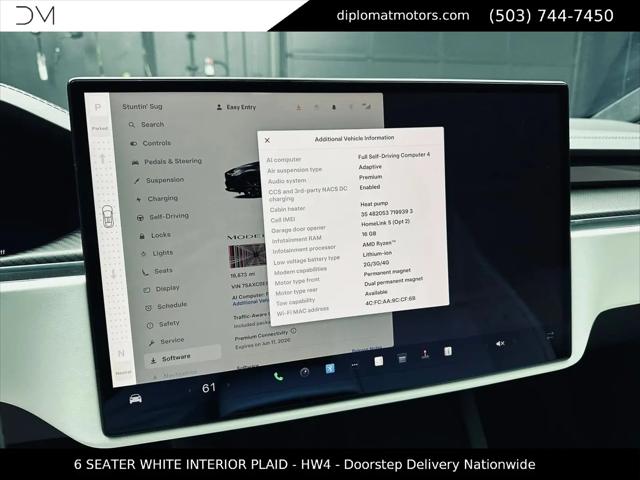Open car controls via bottom-left car icon

click(136, 399)
